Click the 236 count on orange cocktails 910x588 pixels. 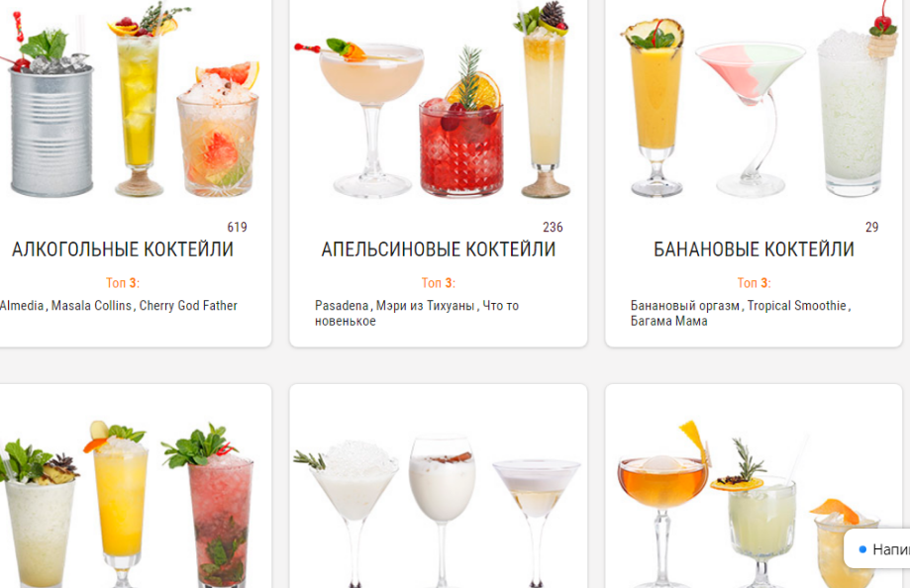point(553,227)
